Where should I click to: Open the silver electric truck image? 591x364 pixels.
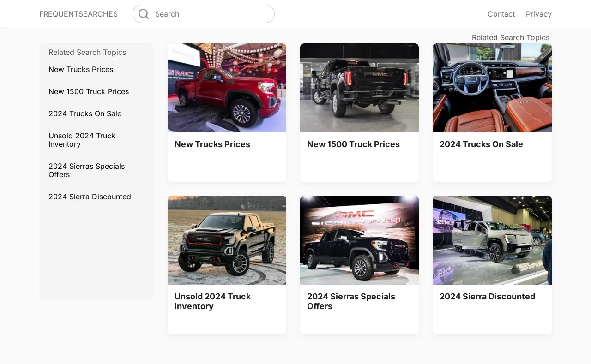492,240
